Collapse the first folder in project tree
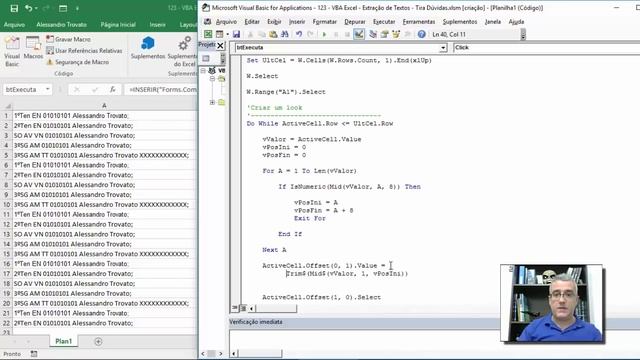The width and height of the screenshot is (640, 360). [212, 78]
